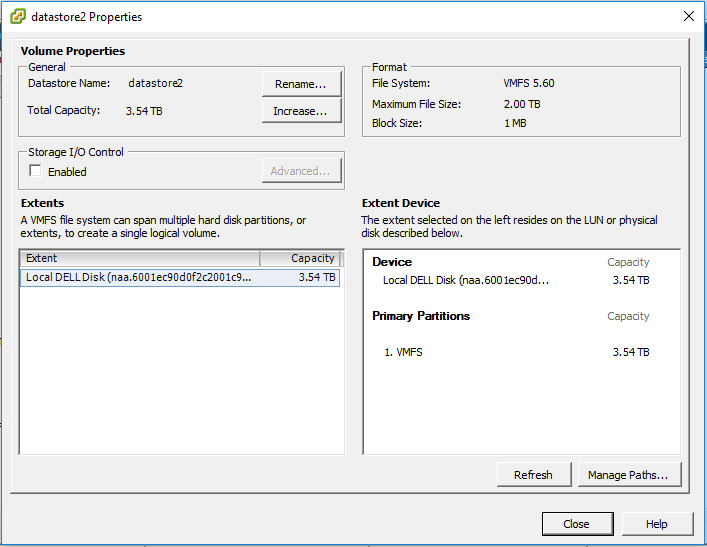707x547 pixels.
Task: Click the Rename... button
Action: pyautogui.click(x=300, y=84)
